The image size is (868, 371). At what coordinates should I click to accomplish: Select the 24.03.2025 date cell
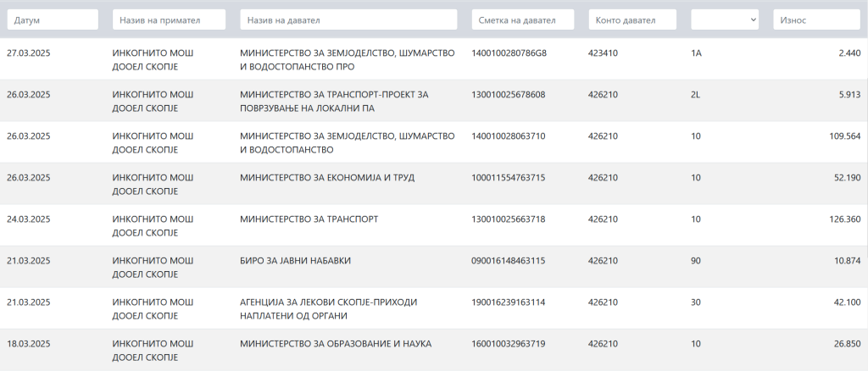click(29, 219)
